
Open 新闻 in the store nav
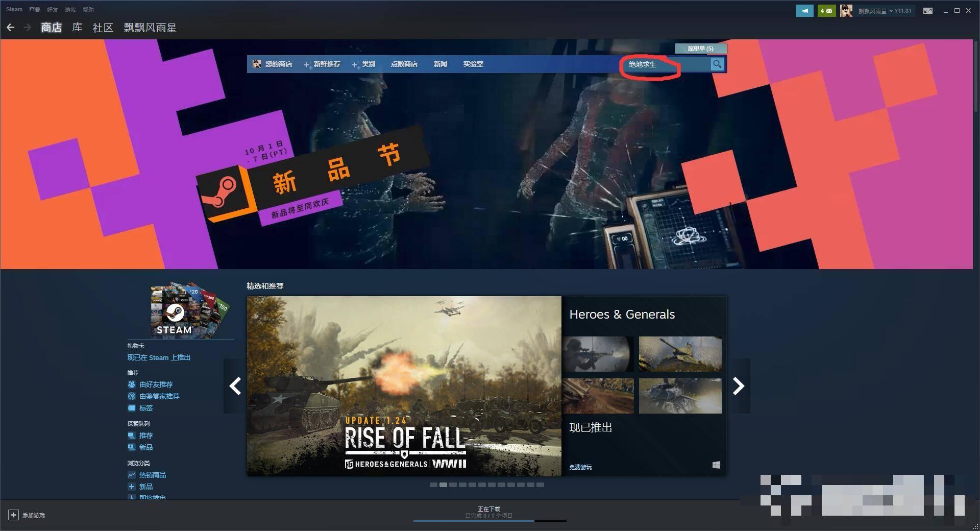[440, 64]
